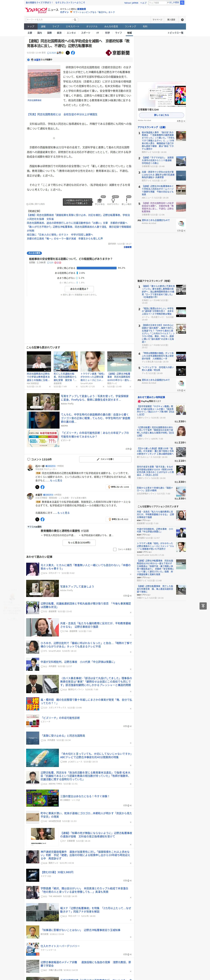Click the search magnifier icon beside keyword box

click(x=75, y=20)
